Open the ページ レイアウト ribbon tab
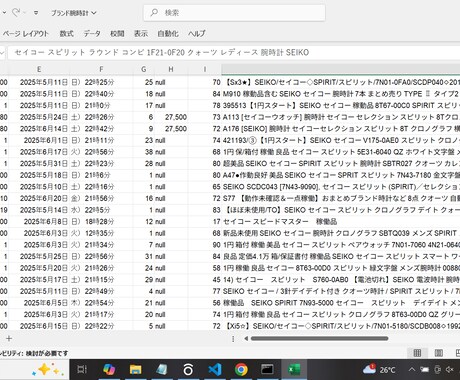The image size is (460, 380). 26,33
